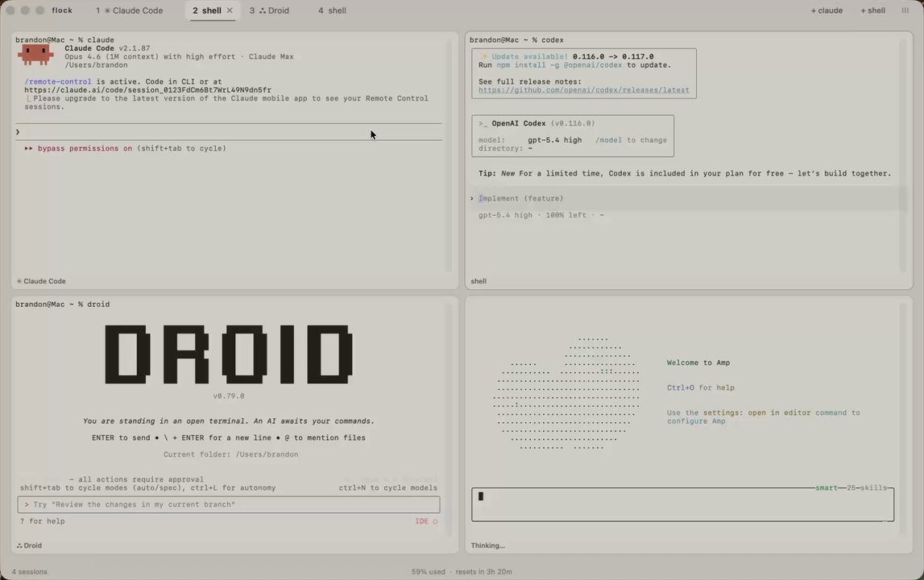Click the flock app title
Screen dimensions: 924x580
[62, 10]
